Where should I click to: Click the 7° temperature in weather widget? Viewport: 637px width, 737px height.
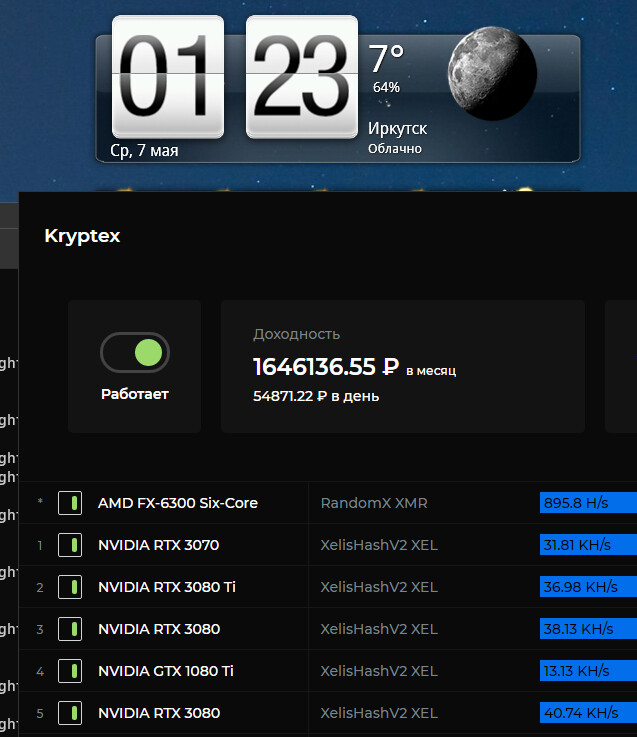pyautogui.click(x=386, y=58)
